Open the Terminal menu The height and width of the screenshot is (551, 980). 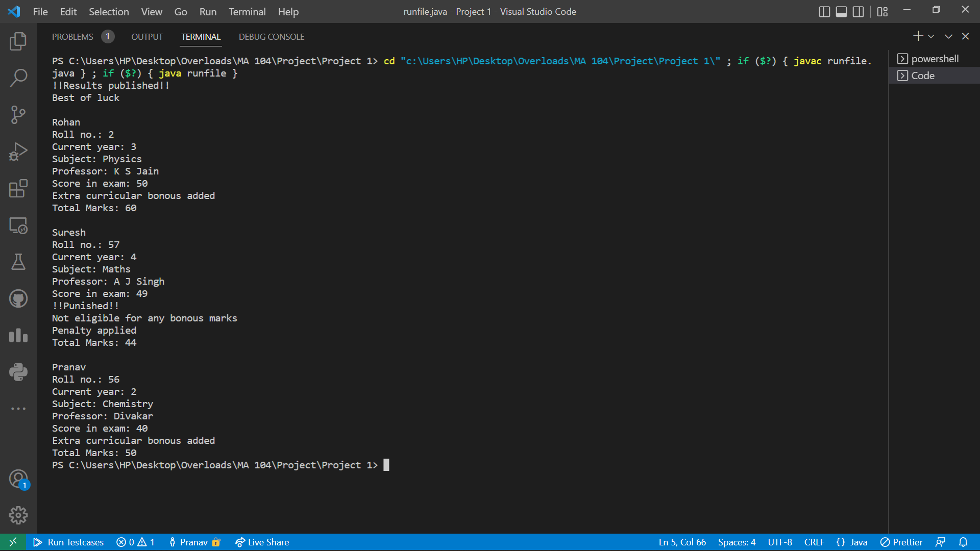[247, 12]
